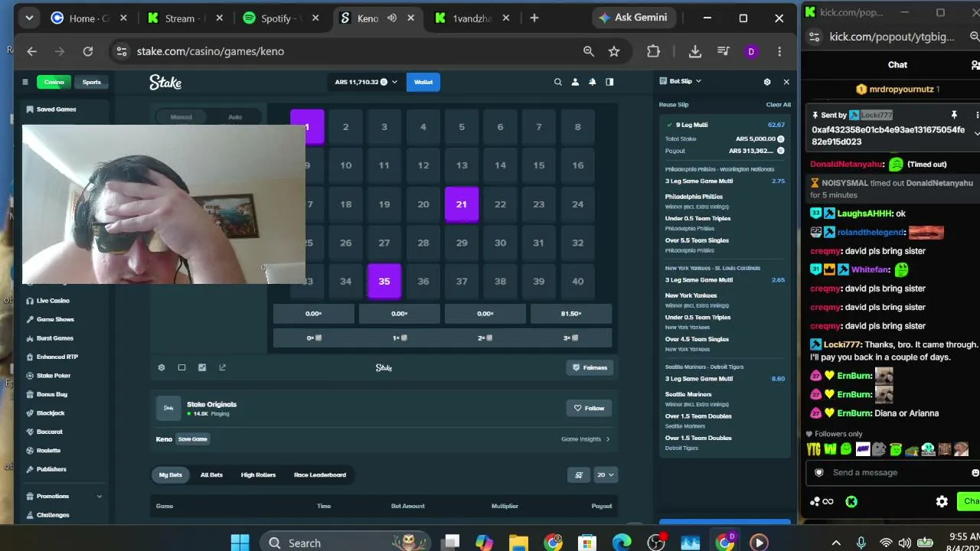This screenshot has height=551, width=980.
Task: Open emoji picker in Kick chat
Action: click(975, 472)
